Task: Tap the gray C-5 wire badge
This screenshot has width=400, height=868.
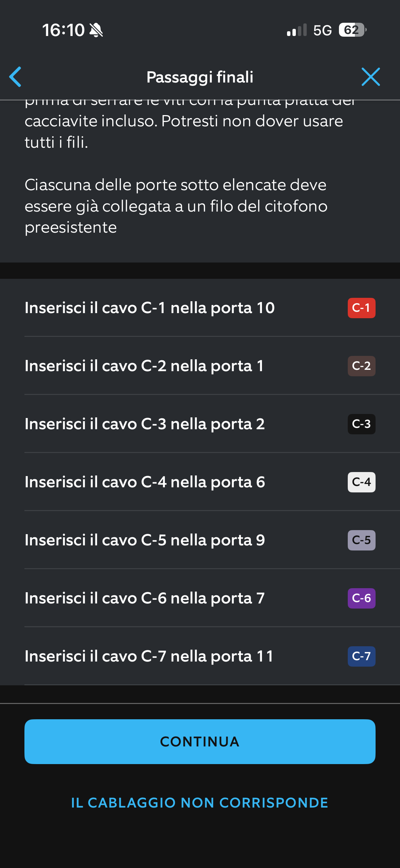Action: pyautogui.click(x=361, y=540)
